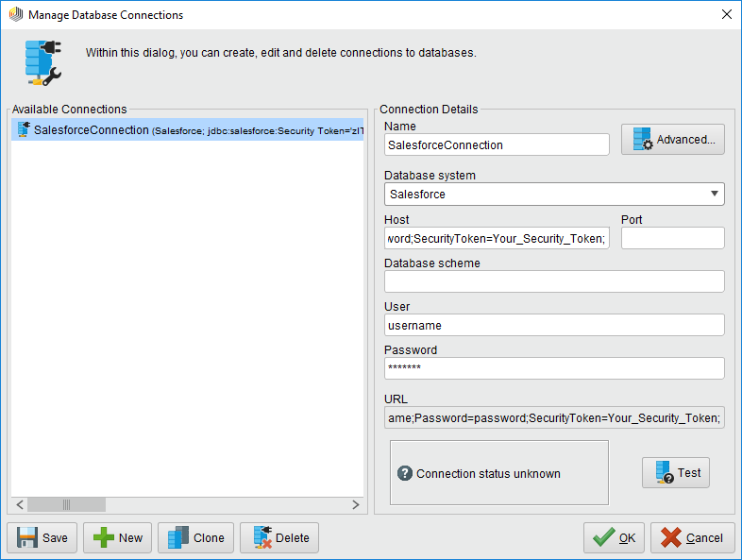Cancel the dialog with red X button

[x=692, y=537]
